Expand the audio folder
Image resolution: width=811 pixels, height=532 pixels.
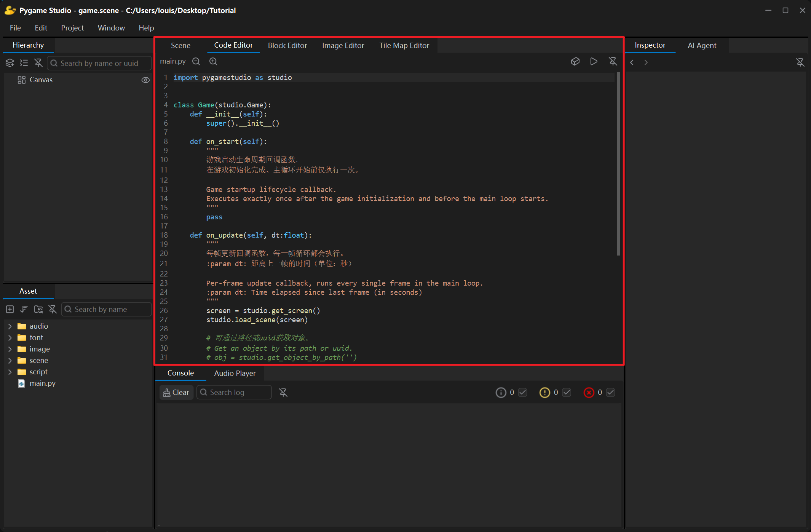[x=10, y=326]
